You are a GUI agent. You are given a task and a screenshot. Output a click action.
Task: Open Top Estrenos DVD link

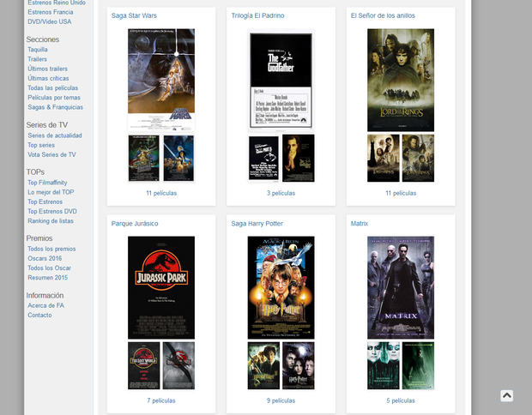click(52, 211)
